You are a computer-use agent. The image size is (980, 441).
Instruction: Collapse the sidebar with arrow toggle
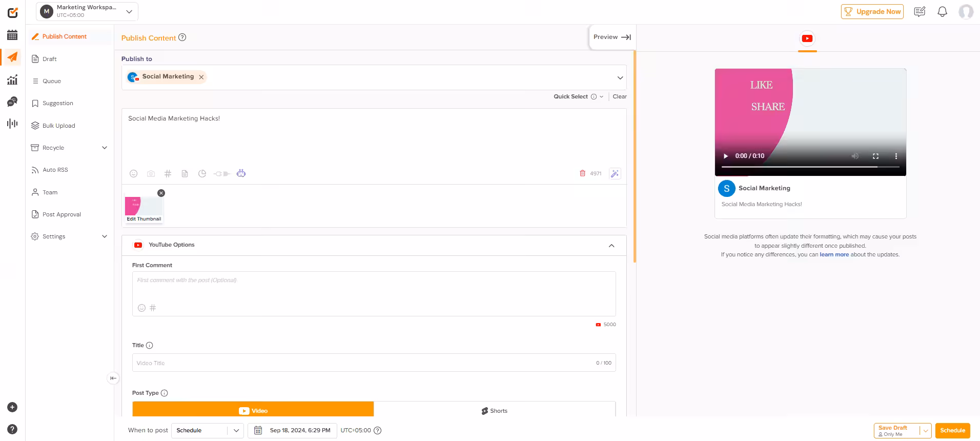pyautogui.click(x=113, y=378)
